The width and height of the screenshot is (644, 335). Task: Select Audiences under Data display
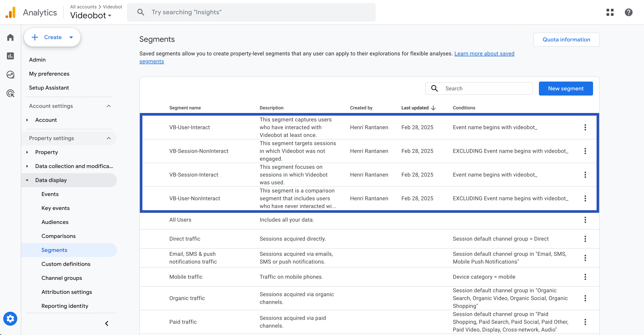coord(55,222)
